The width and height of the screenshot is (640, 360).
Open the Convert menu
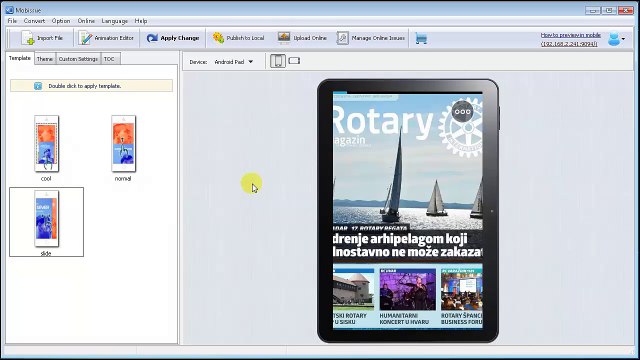[x=34, y=21]
